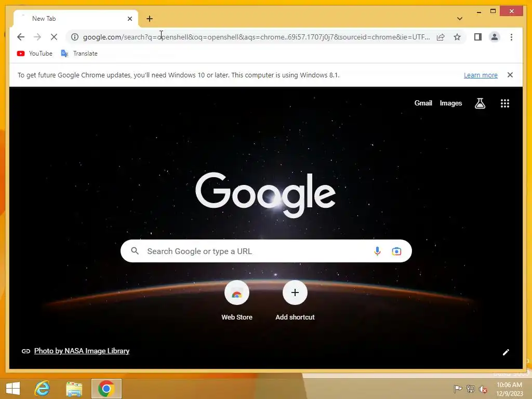Click the Search Google or type a URL box
Image resolution: width=532 pixels, height=399 pixels.
click(x=266, y=251)
